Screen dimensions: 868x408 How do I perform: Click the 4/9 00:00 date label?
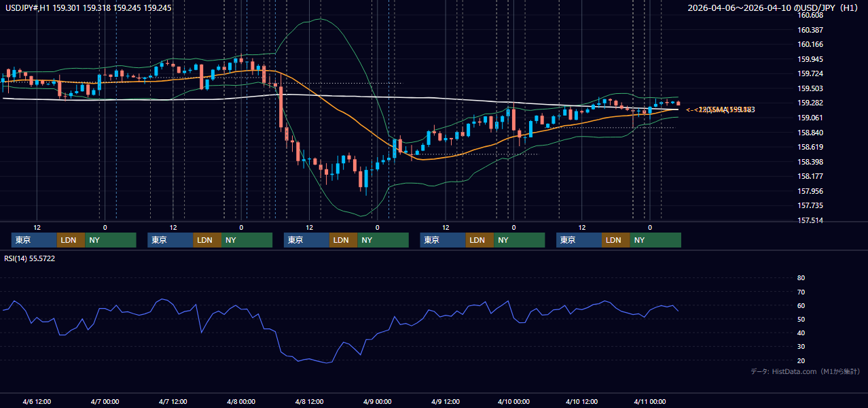[377, 401]
